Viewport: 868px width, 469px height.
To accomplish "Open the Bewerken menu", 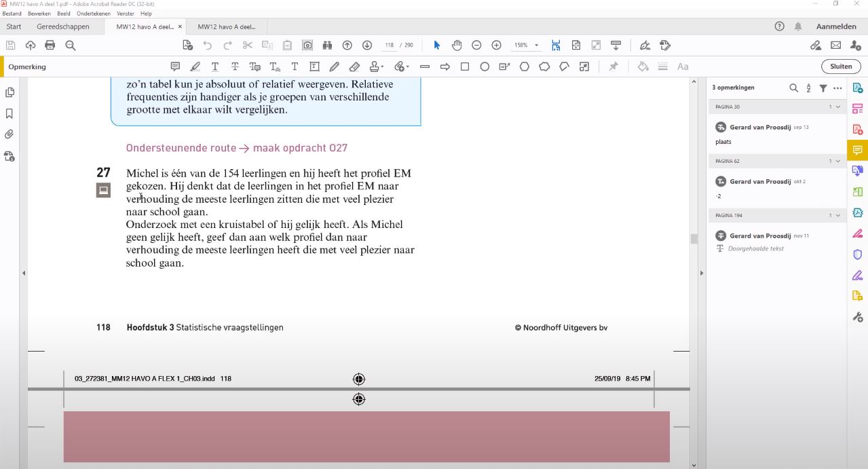I will tap(39, 14).
